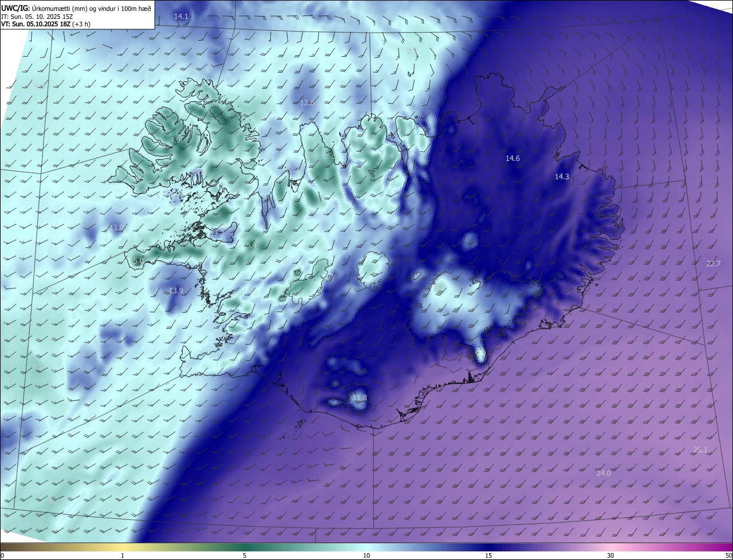This screenshot has width=733, height=560.
Task: Click the 10 tick label on the colour scale
Action: (366, 555)
